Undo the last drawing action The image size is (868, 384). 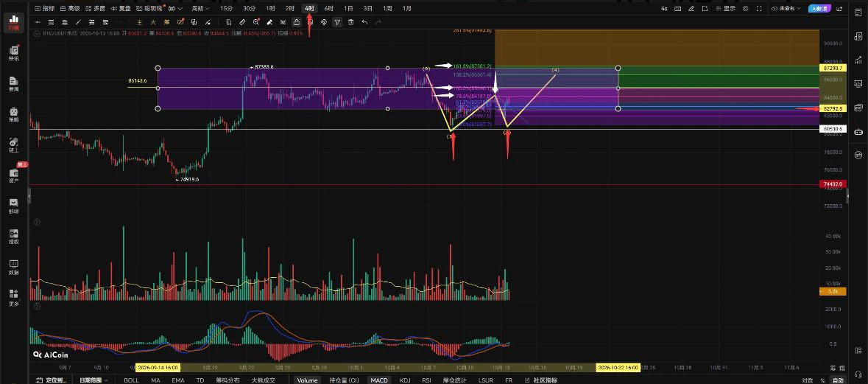click(364, 22)
